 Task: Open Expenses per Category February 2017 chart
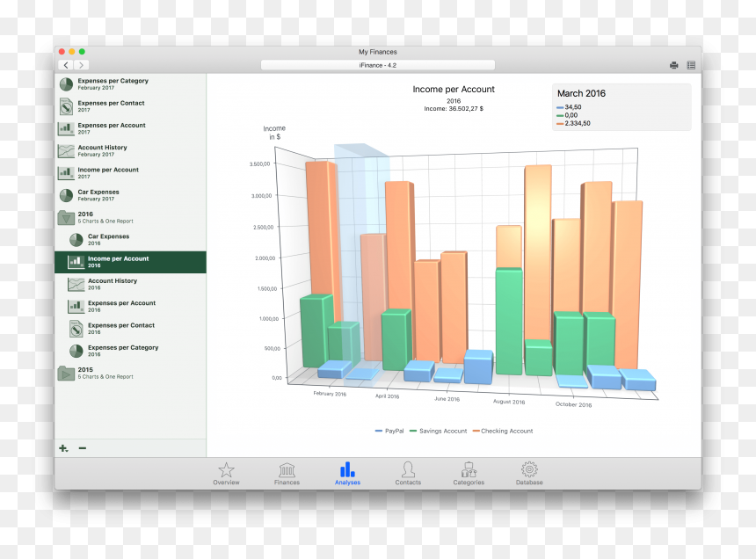click(x=130, y=84)
